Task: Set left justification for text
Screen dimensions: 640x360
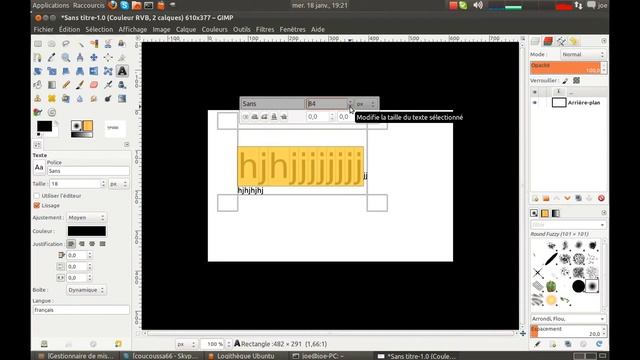Action: point(71,244)
